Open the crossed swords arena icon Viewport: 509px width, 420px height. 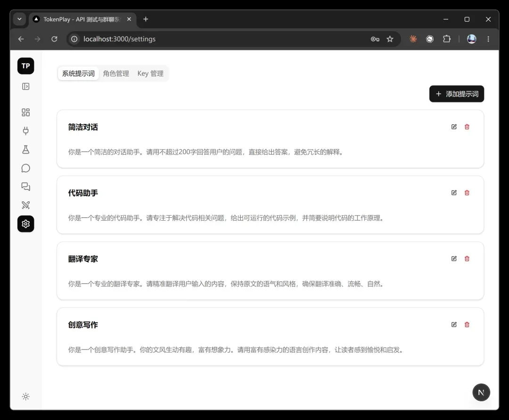click(x=25, y=205)
